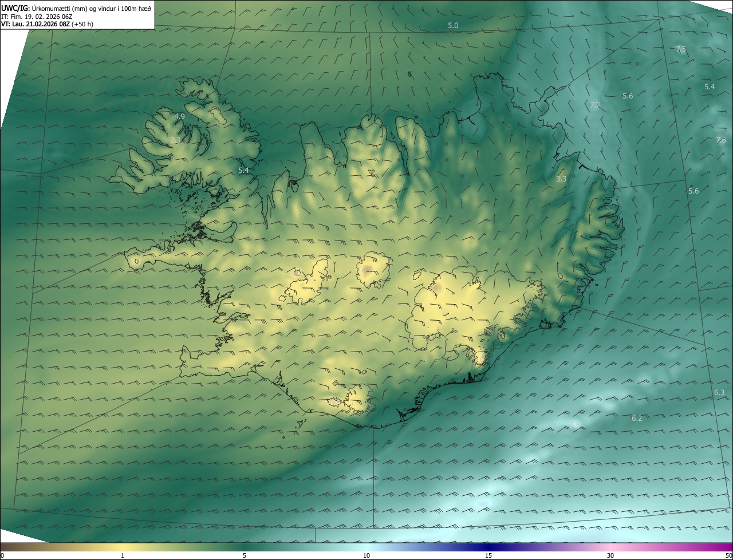Viewport: 733px width, 560px height.
Task: Click the 4.9 value label over the Westfjords
Action: pos(180,116)
